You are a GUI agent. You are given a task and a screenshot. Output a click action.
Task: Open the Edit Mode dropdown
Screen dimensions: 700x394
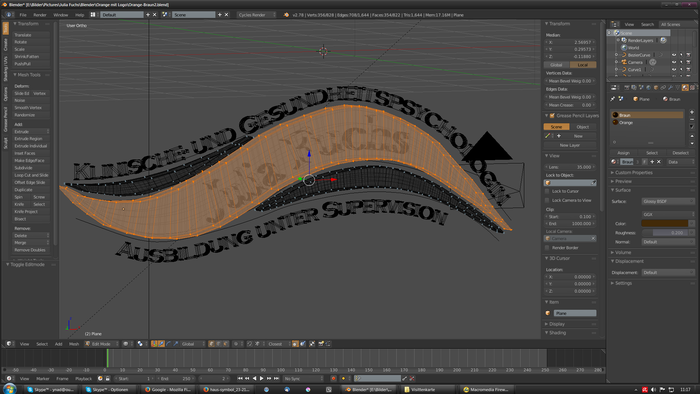pyautogui.click(x=102, y=344)
